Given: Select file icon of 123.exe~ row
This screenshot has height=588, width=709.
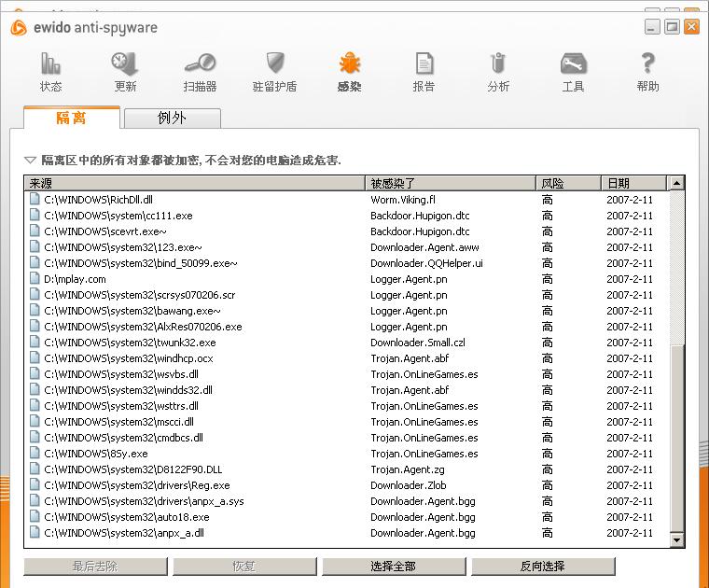Looking at the screenshot, I should 35,247.
